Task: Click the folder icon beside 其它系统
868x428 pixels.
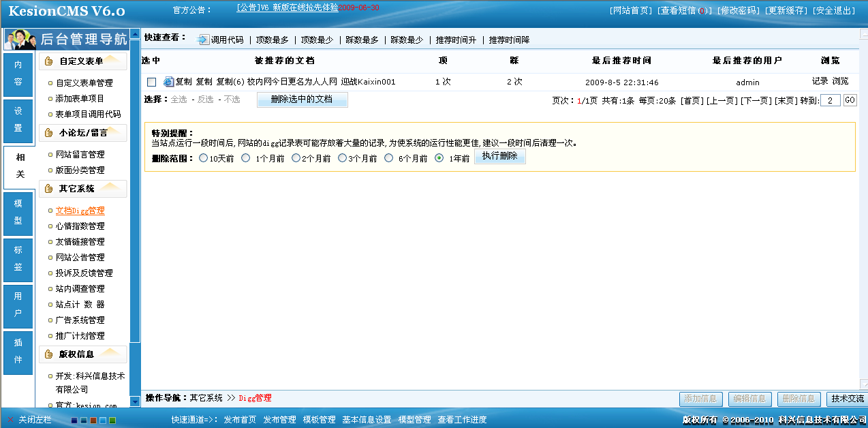Action: (x=47, y=189)
